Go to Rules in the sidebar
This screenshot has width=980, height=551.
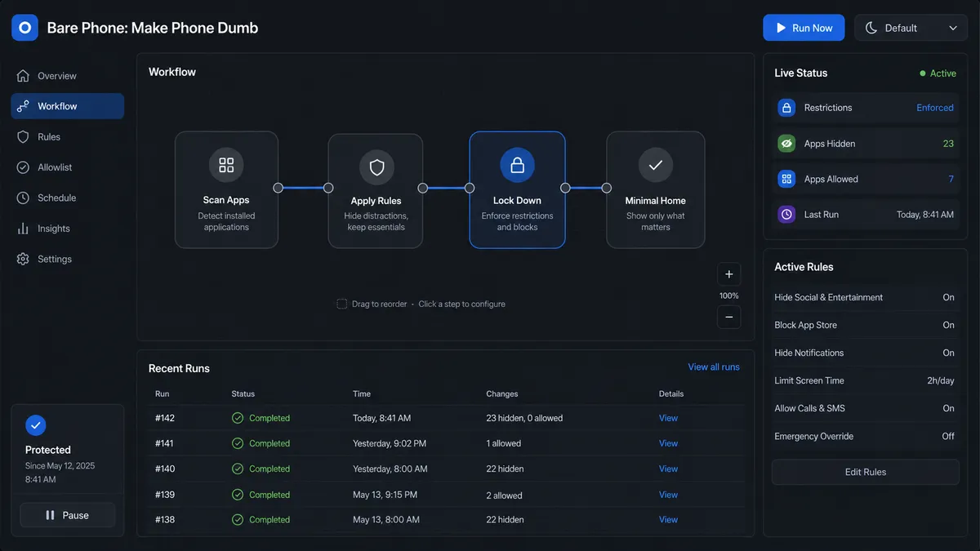tap(68, 137)
